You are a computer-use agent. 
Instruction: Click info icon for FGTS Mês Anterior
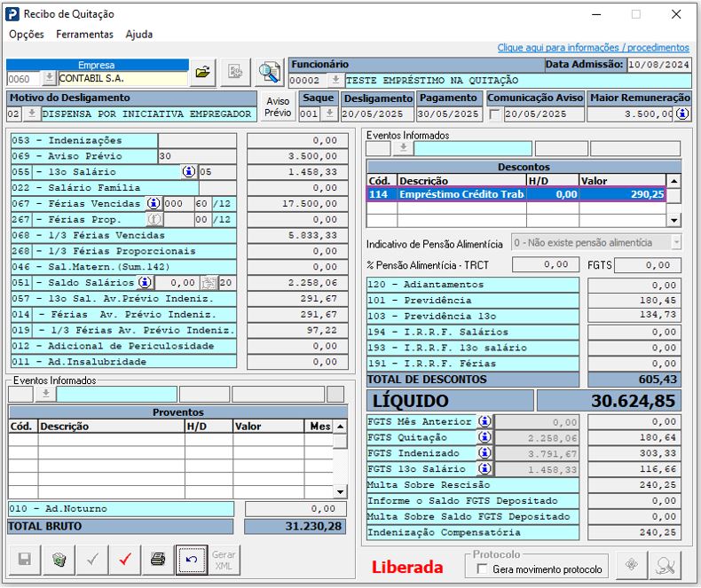tap(484, 421)
